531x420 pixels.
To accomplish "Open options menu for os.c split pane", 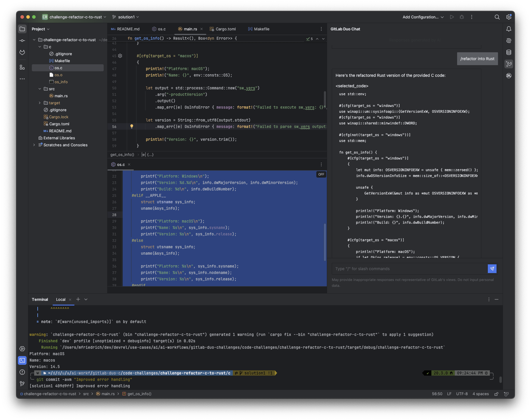I will pos(321,164).
